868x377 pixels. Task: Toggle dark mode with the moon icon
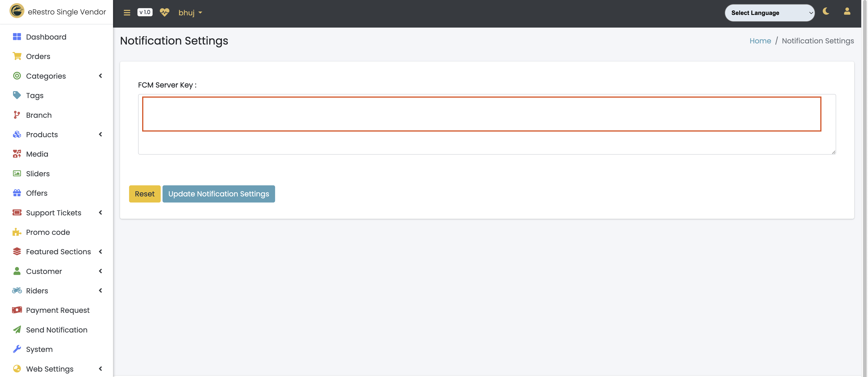point(826,12)
